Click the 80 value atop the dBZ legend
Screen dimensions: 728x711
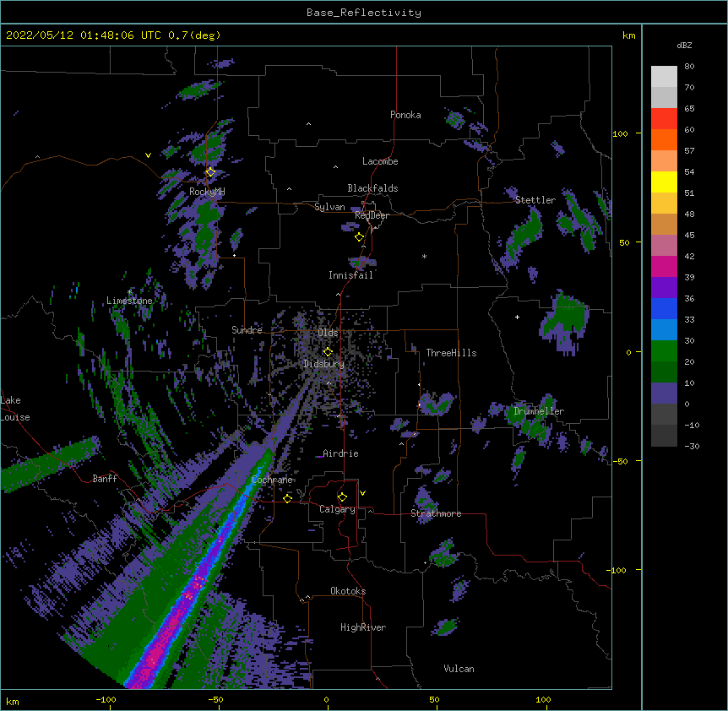click(689, 67)
